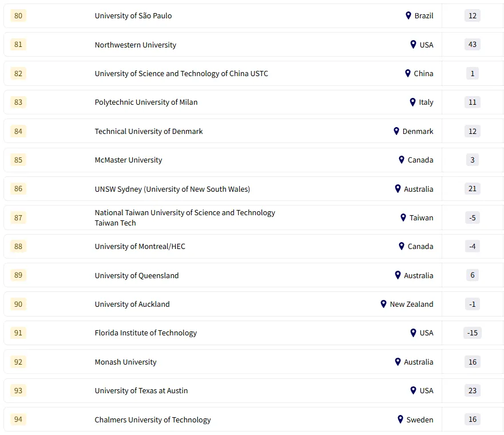Click the location pin next to Denmark

396,131
